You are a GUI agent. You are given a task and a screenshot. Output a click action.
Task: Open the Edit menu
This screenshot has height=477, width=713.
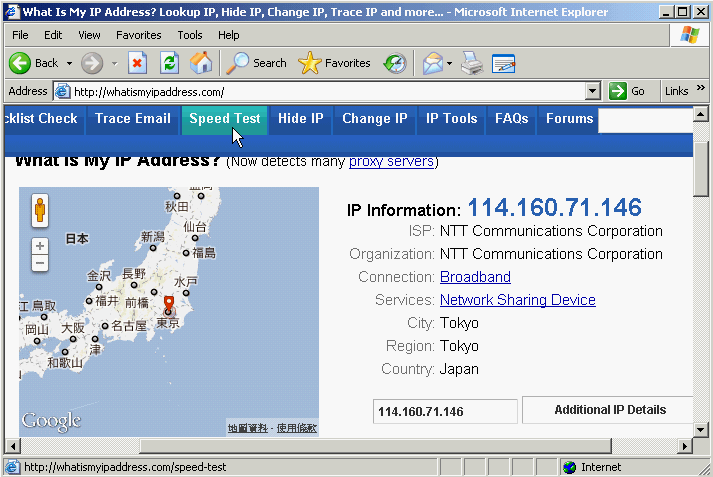pos(53,35)
